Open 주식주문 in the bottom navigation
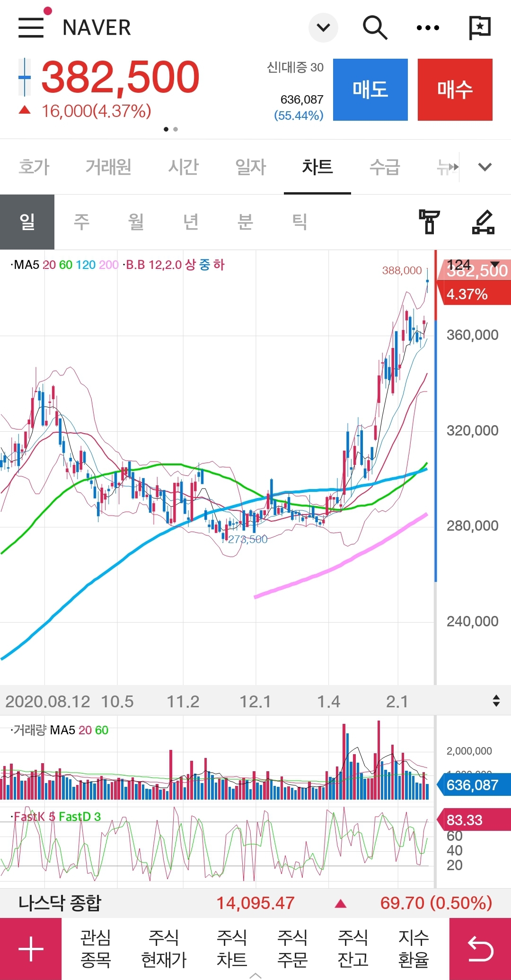The image size is (511, 980). 292,948
